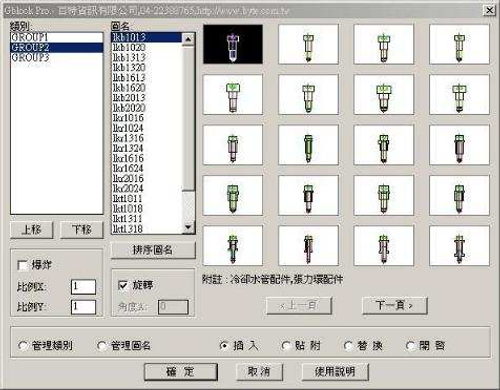
Task: Click the 上移 (move up) button
Action: click(32, 230)
